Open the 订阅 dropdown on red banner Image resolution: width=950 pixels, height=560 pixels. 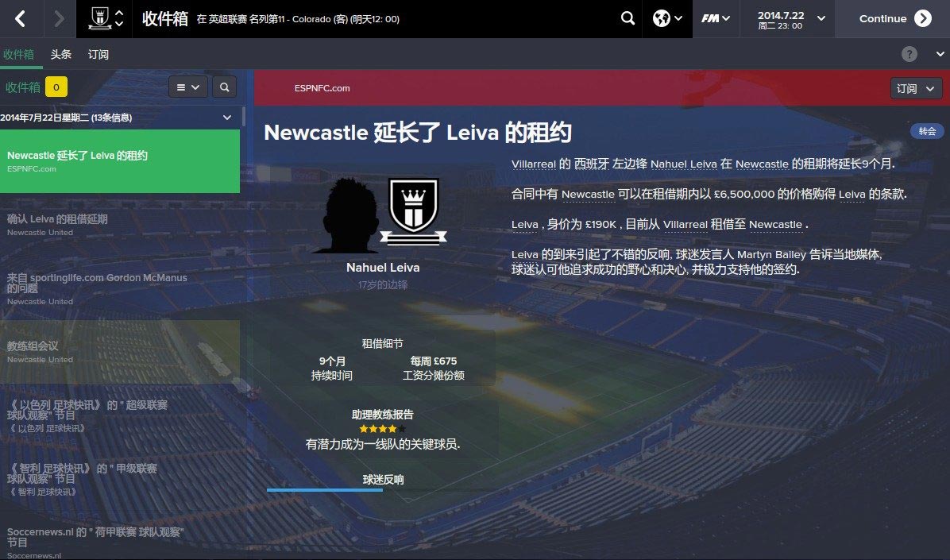[915, 88]
